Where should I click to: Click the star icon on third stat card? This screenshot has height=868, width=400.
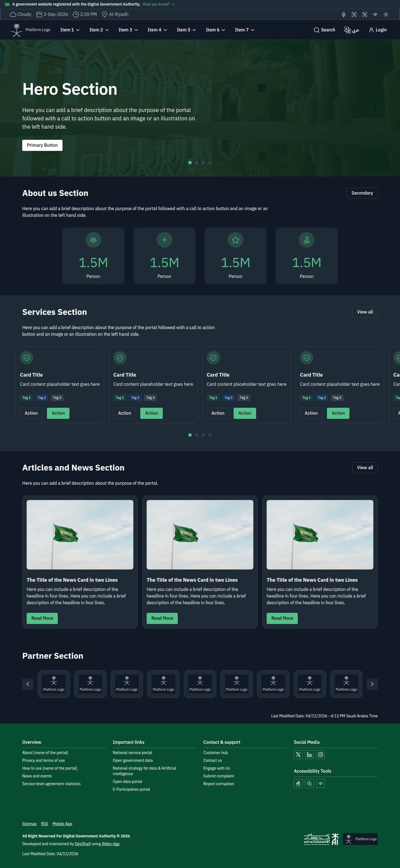(x=235, y=240)
